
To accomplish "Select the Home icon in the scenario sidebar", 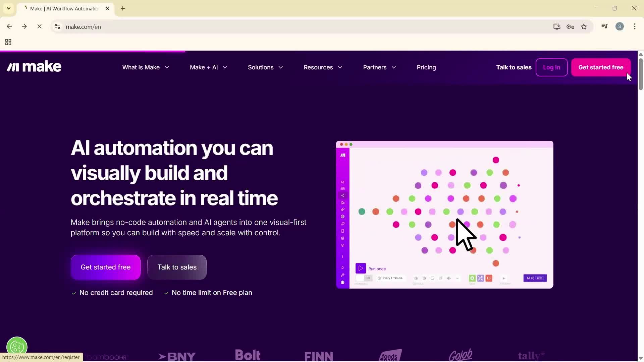I will (x=342, y=182).
